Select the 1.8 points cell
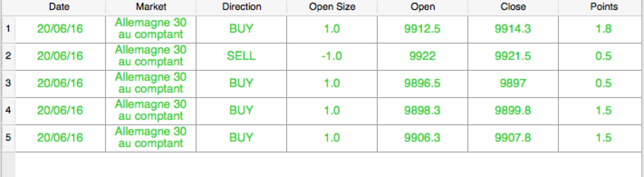 tap(604, 29)
